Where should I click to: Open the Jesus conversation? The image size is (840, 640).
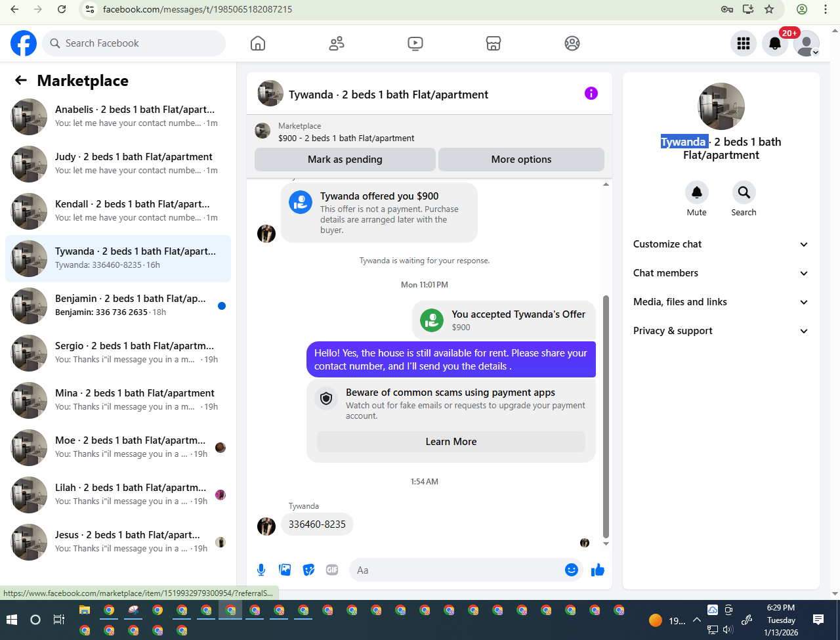(118, 542)
